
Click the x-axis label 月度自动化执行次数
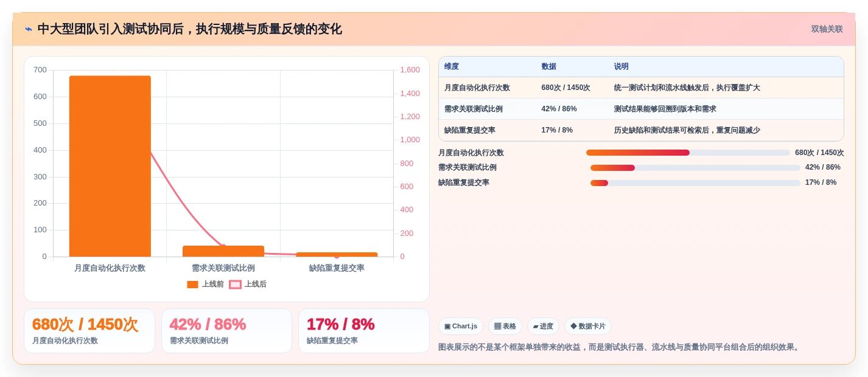[x=110, y=268]
